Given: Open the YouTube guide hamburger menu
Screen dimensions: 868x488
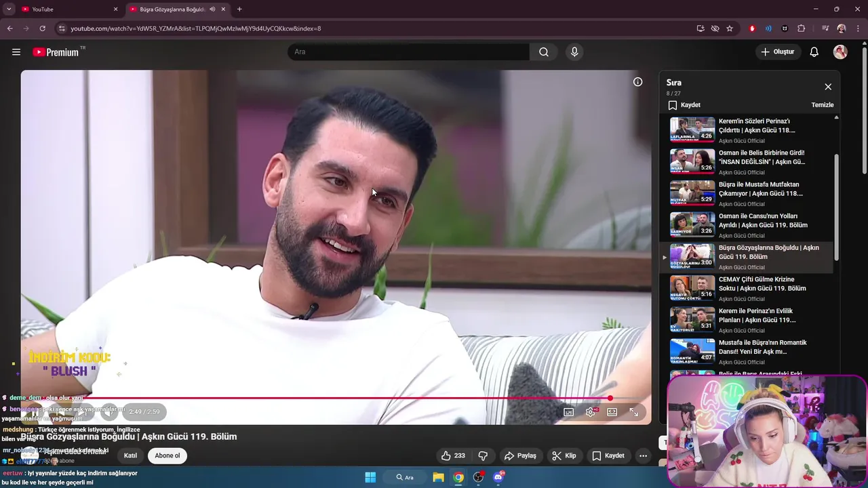Looking at the screenshot, I should click(16, 52).
